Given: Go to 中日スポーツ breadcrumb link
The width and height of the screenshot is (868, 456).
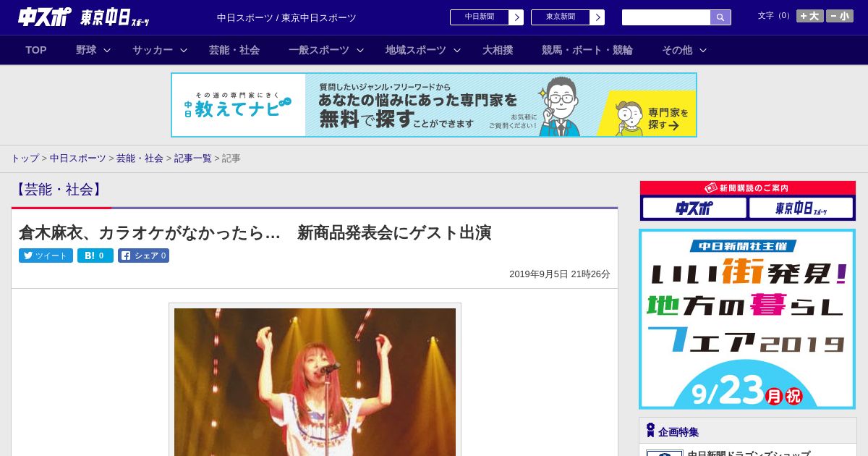Looking at the screenshot, I should tap(78, 158).
